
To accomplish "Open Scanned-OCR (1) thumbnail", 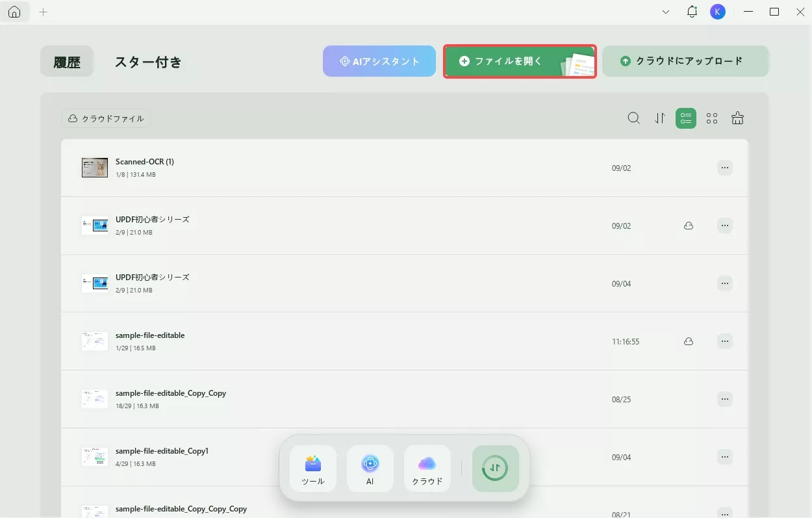I will [x=95, y=168].
